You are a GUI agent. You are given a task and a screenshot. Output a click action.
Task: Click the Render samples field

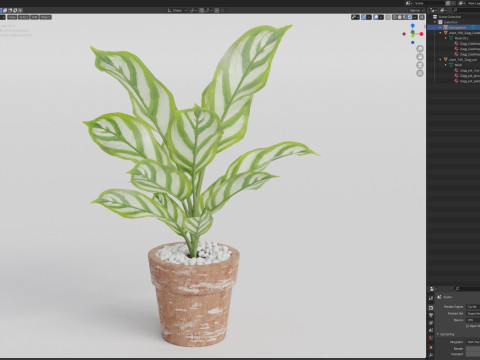click(x=473, y=348)
